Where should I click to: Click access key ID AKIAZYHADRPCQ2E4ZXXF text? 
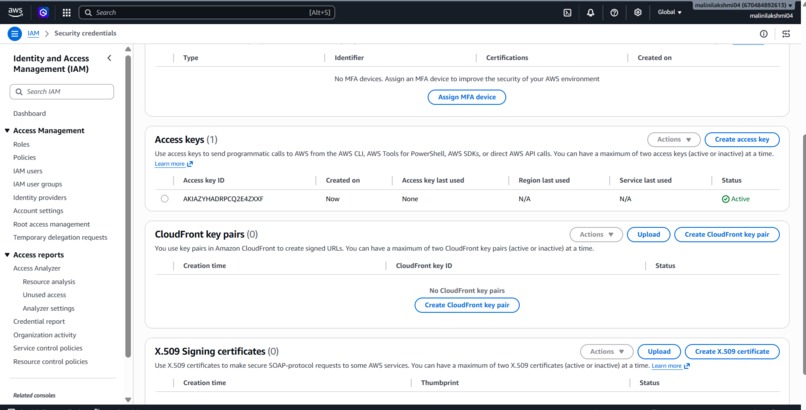pyautogui.click(x=223, y=199)
